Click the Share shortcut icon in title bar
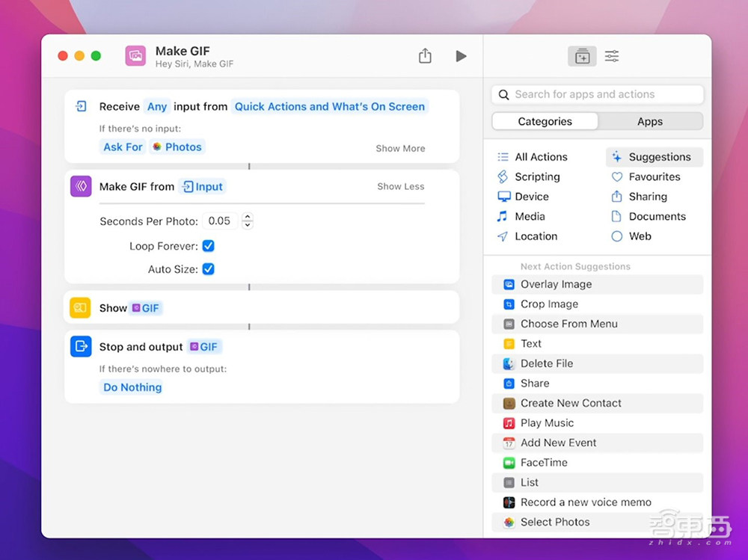The image size is (748, 560). click(x=425, y=56)
